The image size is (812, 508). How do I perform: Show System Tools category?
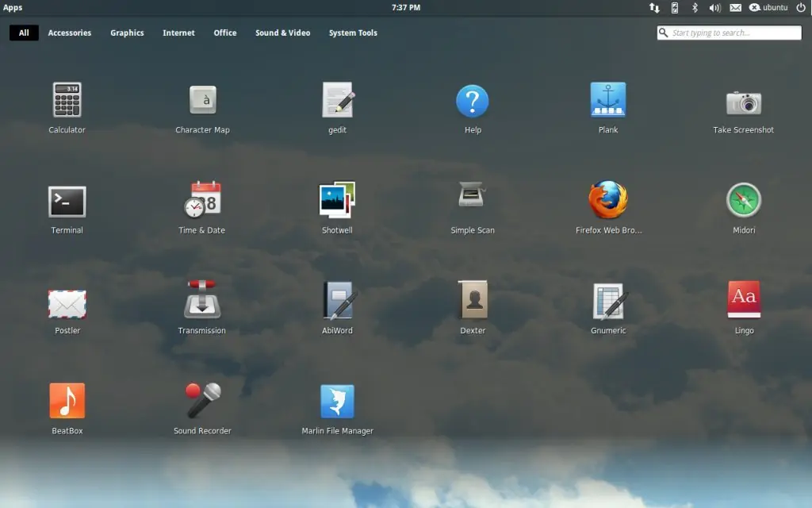pyautogui.click(x=353, y=33)
